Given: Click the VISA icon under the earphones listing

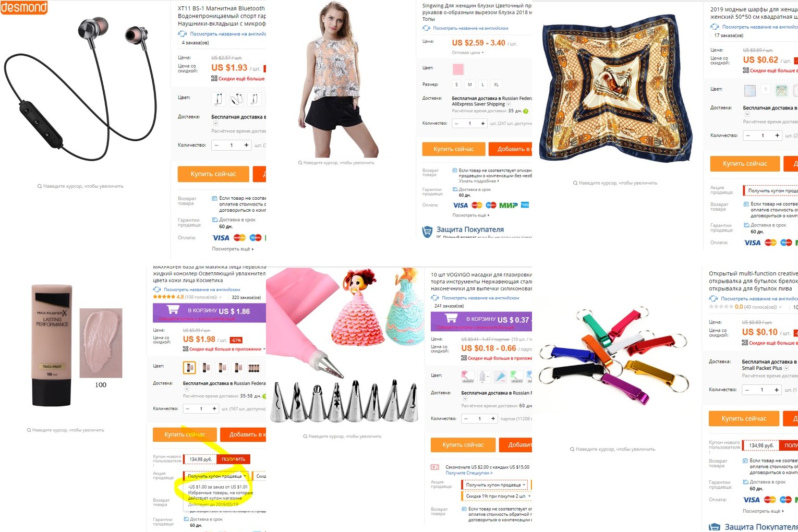Looking at the screenshot, I should tap(221, 238).
